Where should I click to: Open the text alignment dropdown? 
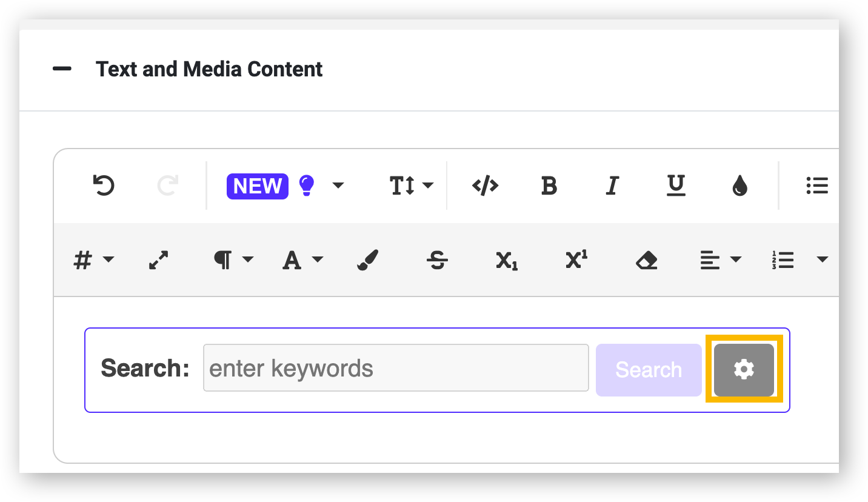(x=721, y=260)
